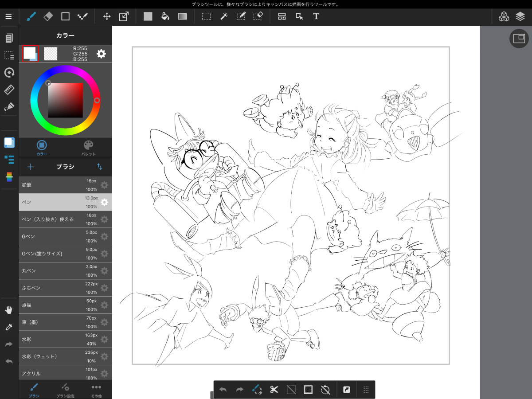Select the foreground white color swatch
This screenshot has height=399, width=532.
pyautogui.click(x=30, y=54)
